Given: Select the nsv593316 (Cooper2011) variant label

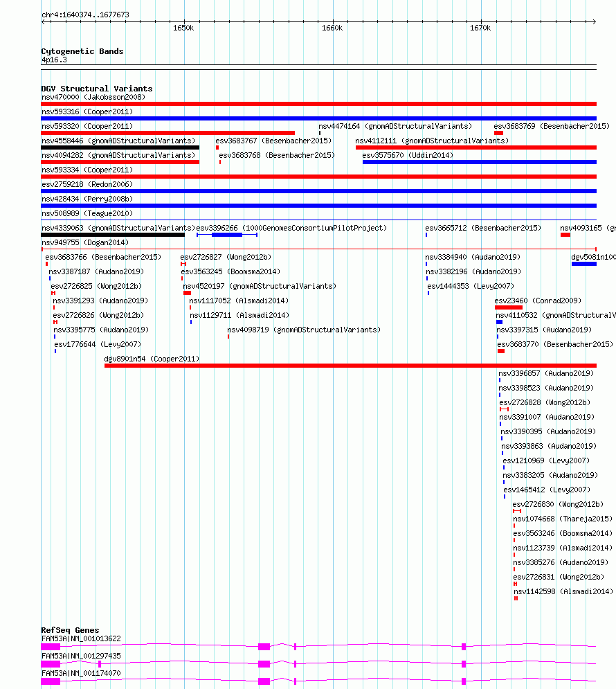Looking at the screenshot, I should [87, 111].
